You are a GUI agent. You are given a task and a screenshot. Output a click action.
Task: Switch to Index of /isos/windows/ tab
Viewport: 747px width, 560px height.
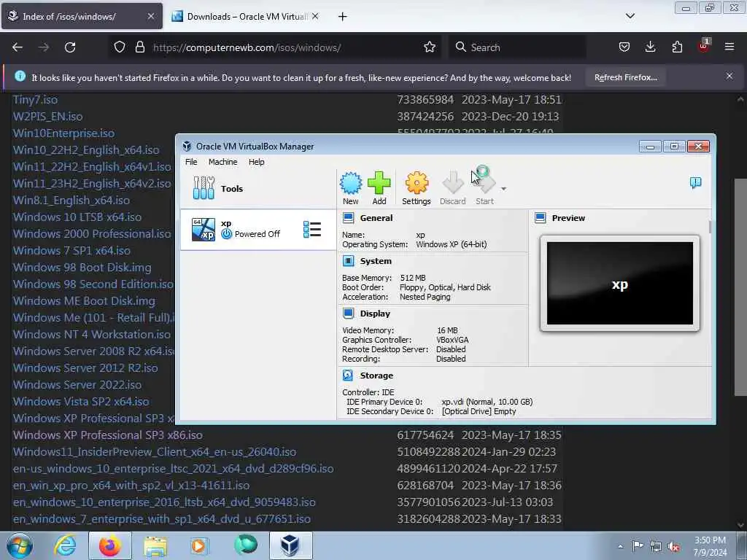(x=82, y=16)
